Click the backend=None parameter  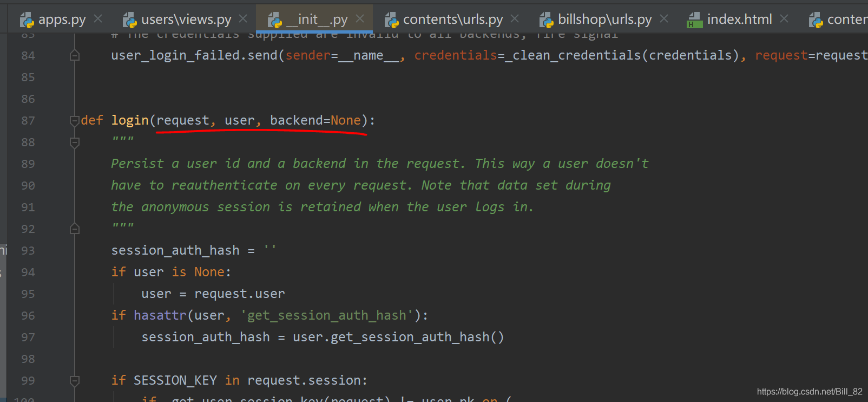pyautogui.click(x=315, y=120)
